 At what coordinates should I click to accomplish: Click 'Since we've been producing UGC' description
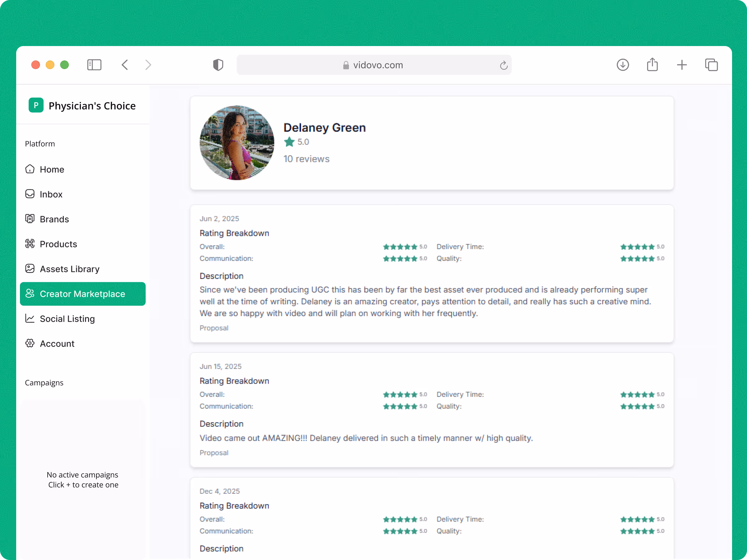pos(425,301)
